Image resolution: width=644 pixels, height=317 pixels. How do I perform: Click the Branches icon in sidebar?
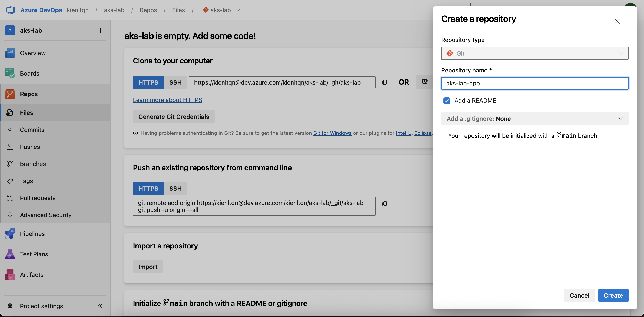click(10, 163)
